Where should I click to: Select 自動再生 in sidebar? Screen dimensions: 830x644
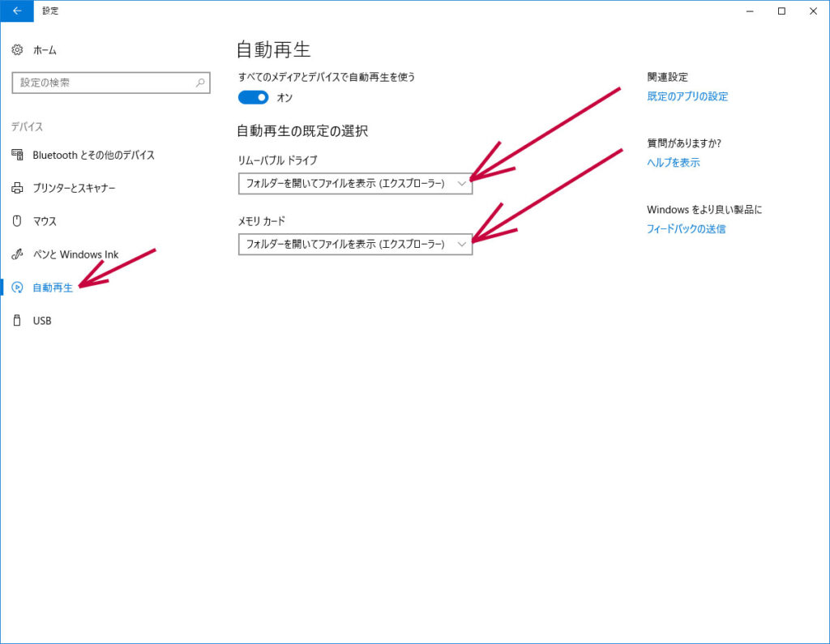pos(53,288)
